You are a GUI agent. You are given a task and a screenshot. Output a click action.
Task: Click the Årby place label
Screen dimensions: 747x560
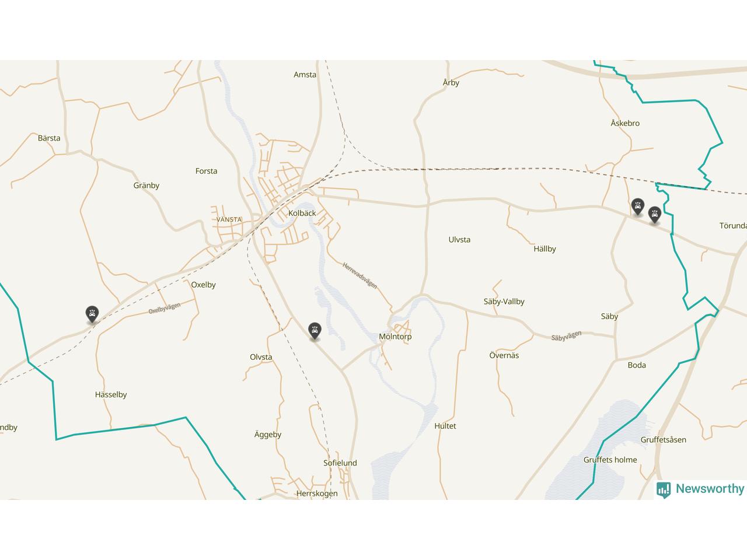[x=451, y=83]
